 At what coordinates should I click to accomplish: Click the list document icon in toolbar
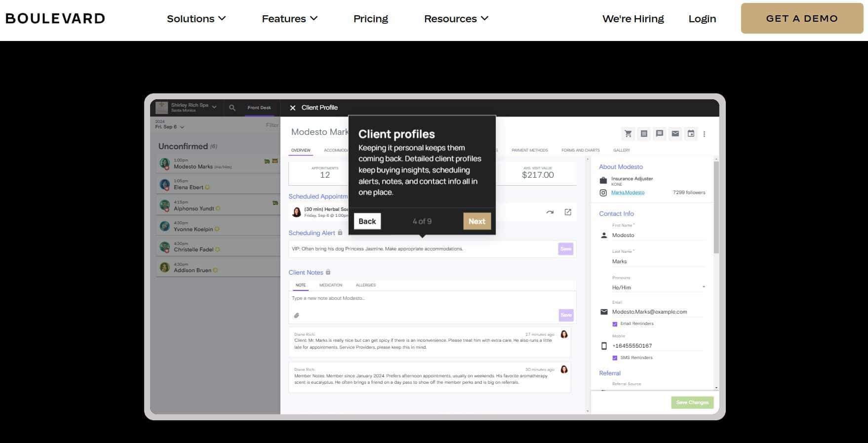pyautogui.click(x=644, y=133)
